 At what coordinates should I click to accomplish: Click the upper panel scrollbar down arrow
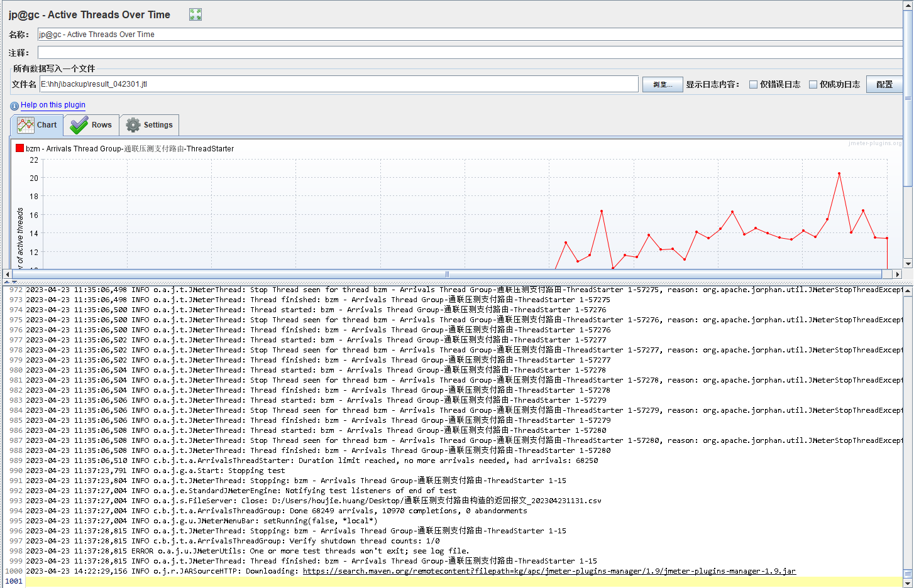(908, 263)
